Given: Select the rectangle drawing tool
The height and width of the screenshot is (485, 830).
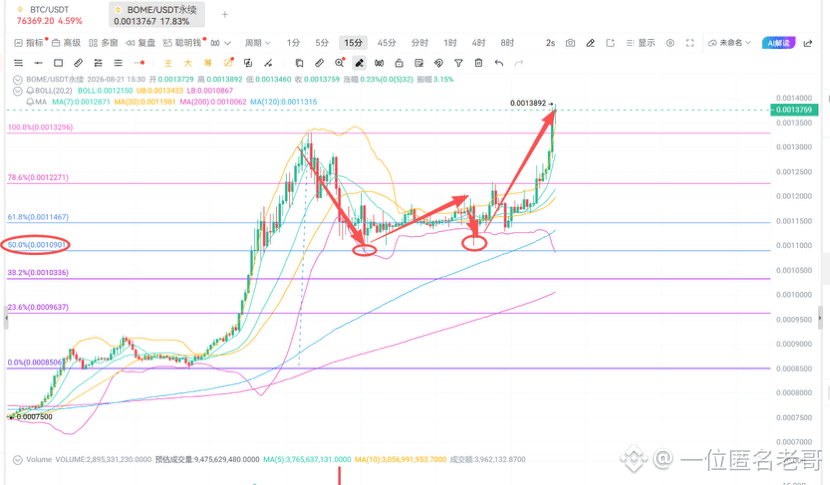Looking at the screenshot, I should (x=58, y=63).
